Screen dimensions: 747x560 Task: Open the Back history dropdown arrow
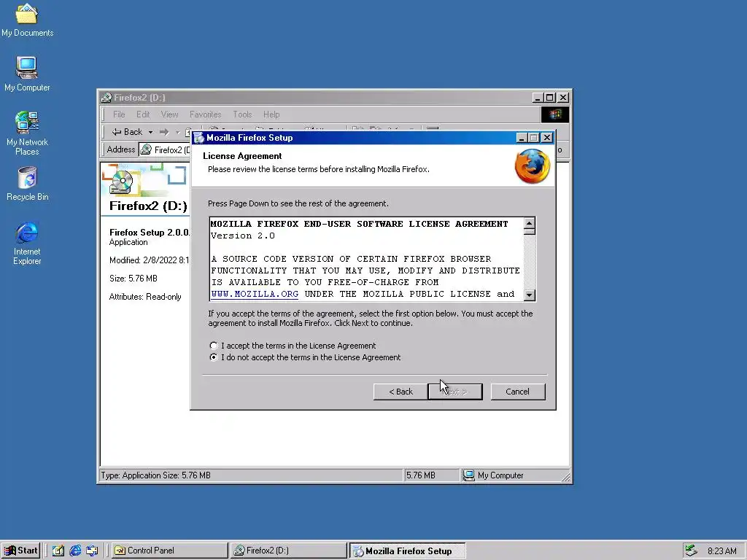[x=150, y=132]
